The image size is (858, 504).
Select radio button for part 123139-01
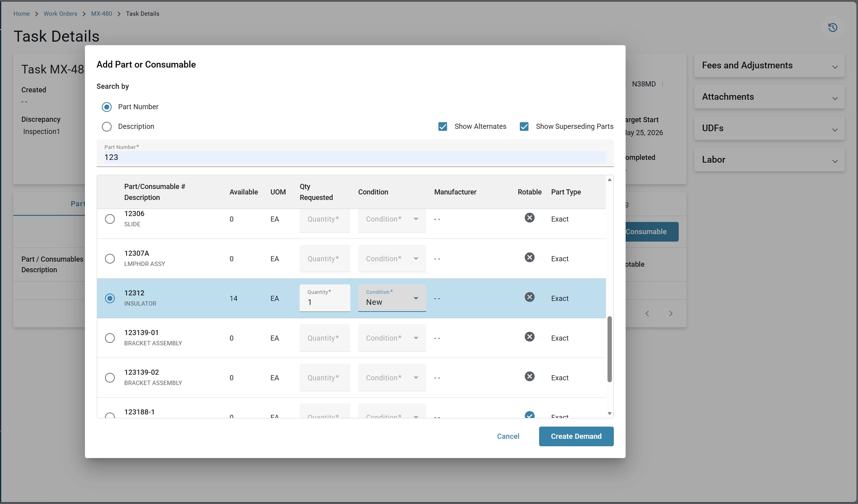point(110,338)
